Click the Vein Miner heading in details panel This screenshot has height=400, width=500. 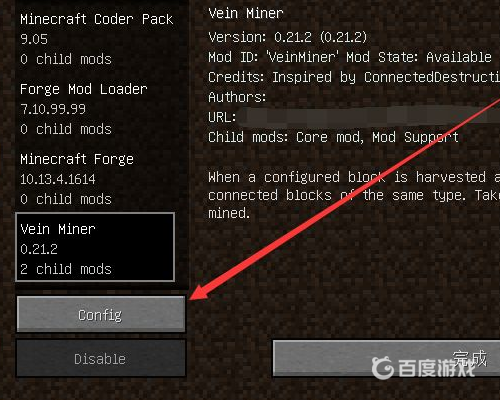(246, 13)
